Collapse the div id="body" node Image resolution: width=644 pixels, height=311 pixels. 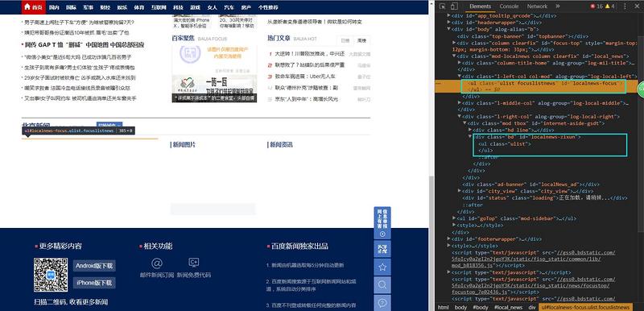pos(448,29)
